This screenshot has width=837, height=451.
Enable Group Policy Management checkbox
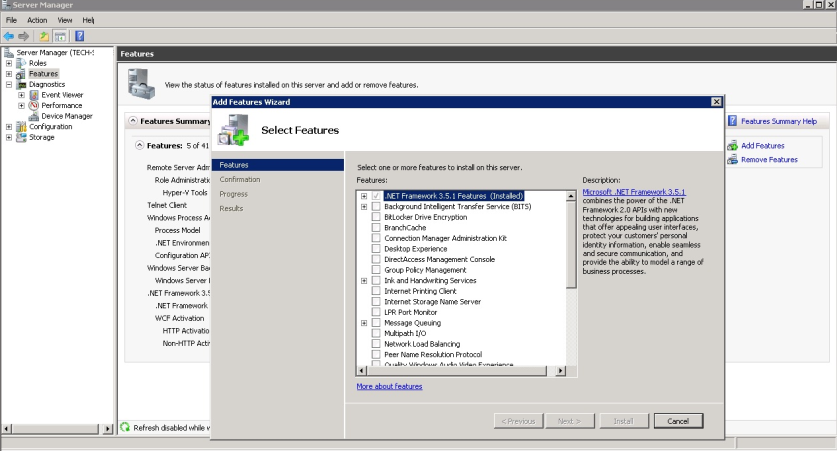point(376,270)
